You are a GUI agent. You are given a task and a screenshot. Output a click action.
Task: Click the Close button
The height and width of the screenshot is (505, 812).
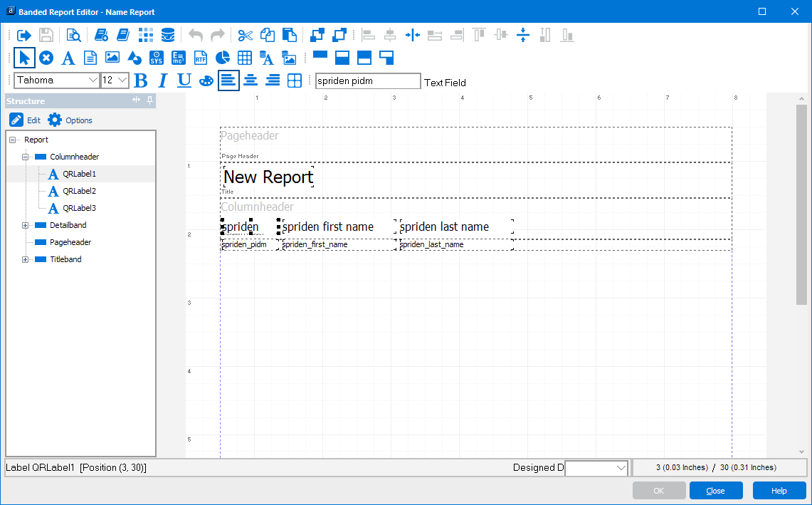(x=715, y=491)
